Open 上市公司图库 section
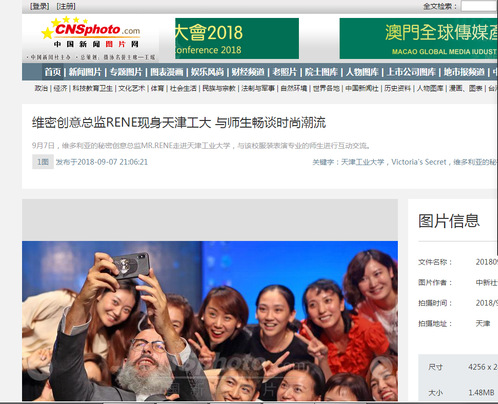Screen dimensions: 498x404 (x=411, y=72)
